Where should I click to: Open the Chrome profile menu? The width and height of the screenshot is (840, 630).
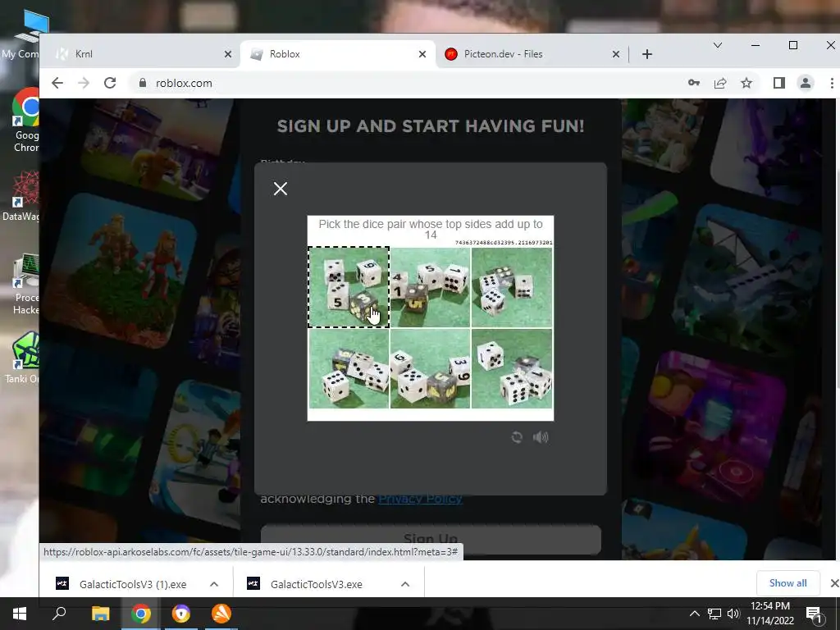tap(806, 83)
